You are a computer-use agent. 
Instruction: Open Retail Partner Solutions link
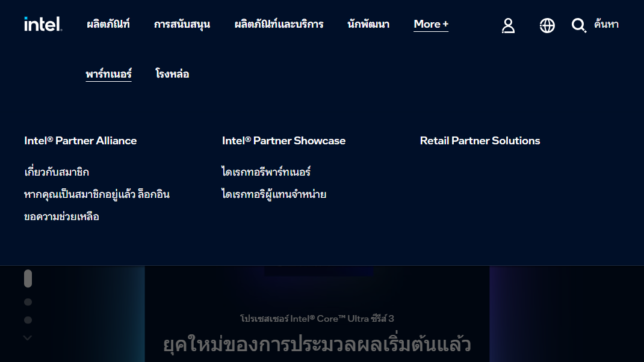[x=480, y=141]
